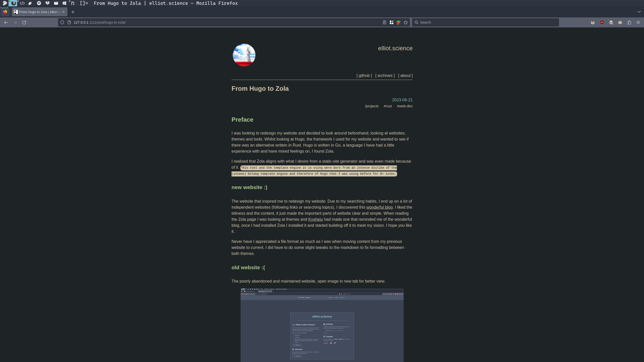The image size is (644, 362).
Task: Open the extension with the red x badge
Action: pyautogui.click(x=611, y=22)
